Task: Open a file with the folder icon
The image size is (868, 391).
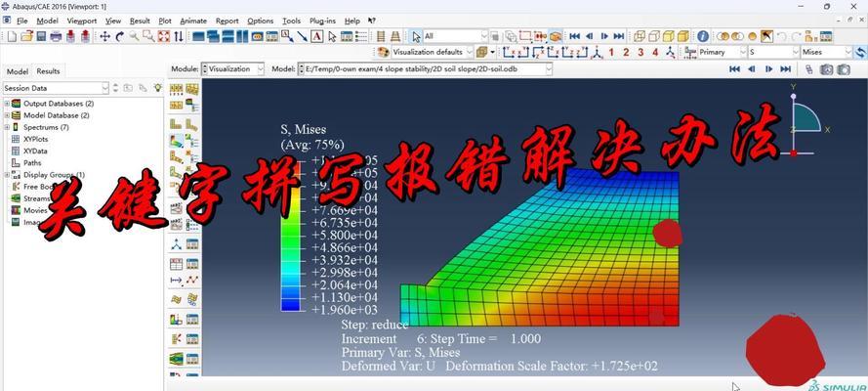Action: (x=26, y=36)
